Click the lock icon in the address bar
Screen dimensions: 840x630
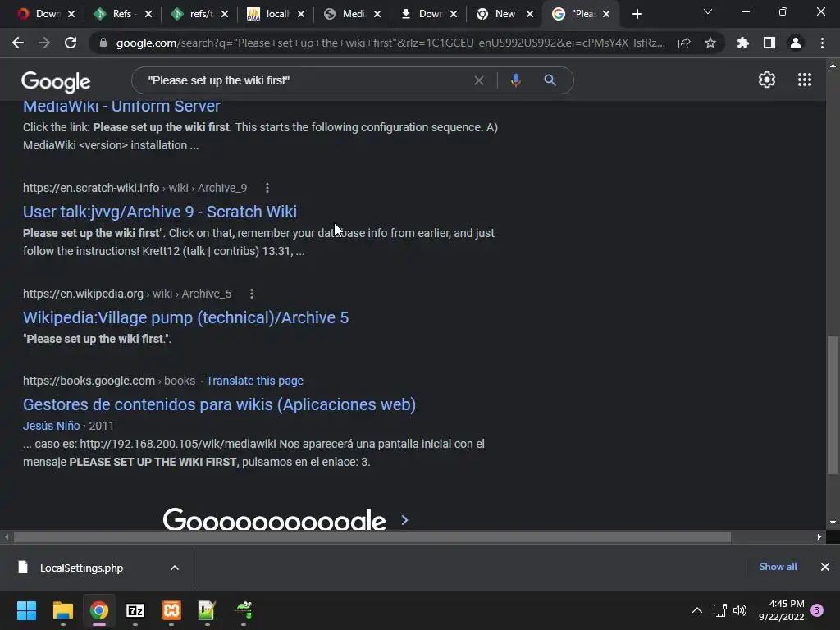tap(103, 43)
